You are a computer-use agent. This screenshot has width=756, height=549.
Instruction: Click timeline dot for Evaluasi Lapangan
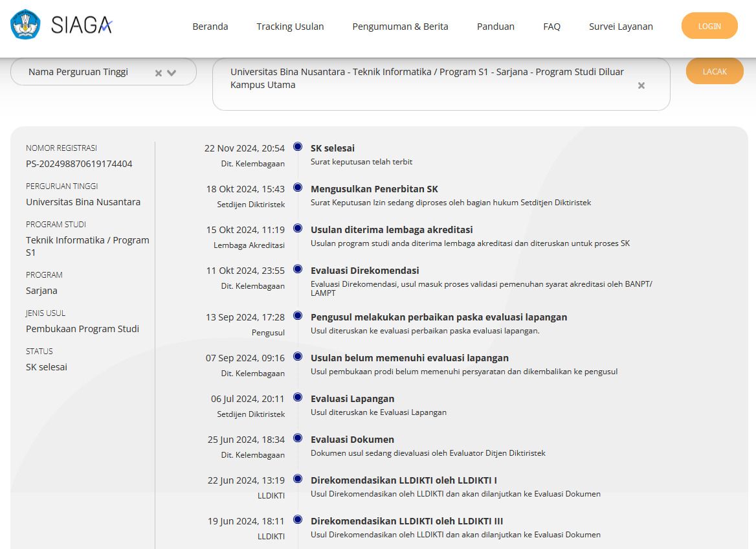pos(298,397)
